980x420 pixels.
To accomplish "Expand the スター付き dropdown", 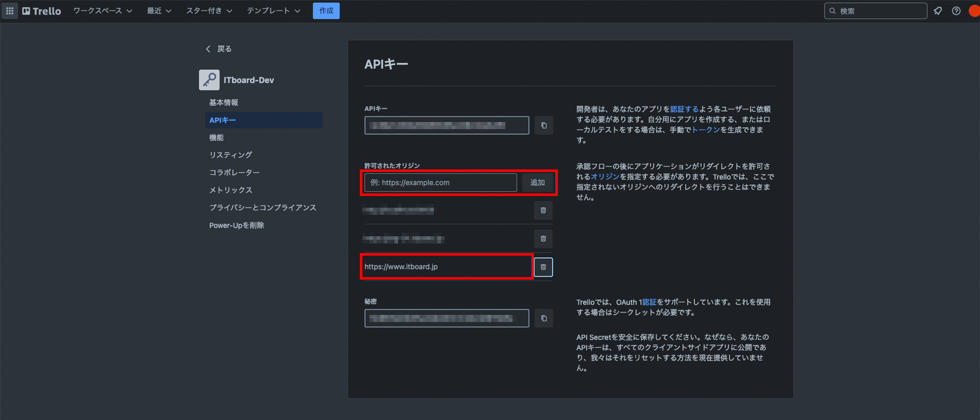I will pyautogui.click(x=209, y=11).
